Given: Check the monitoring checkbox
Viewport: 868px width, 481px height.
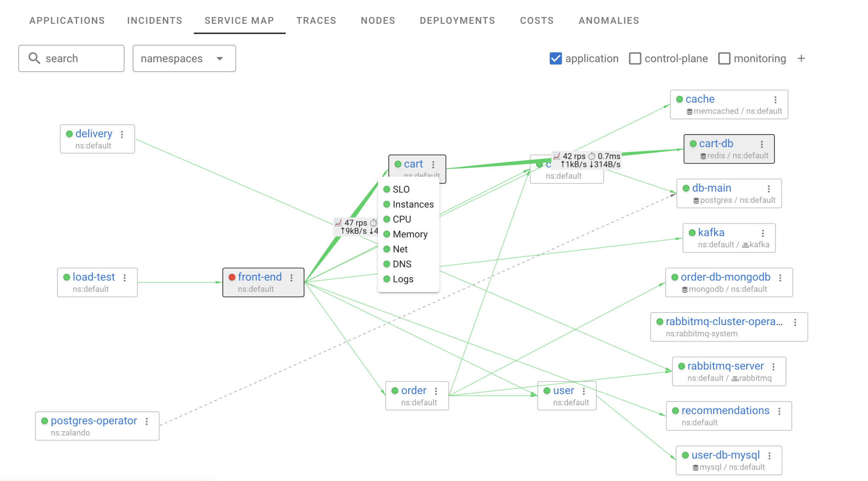Looking at the screenshot, I should click(724, 58).
